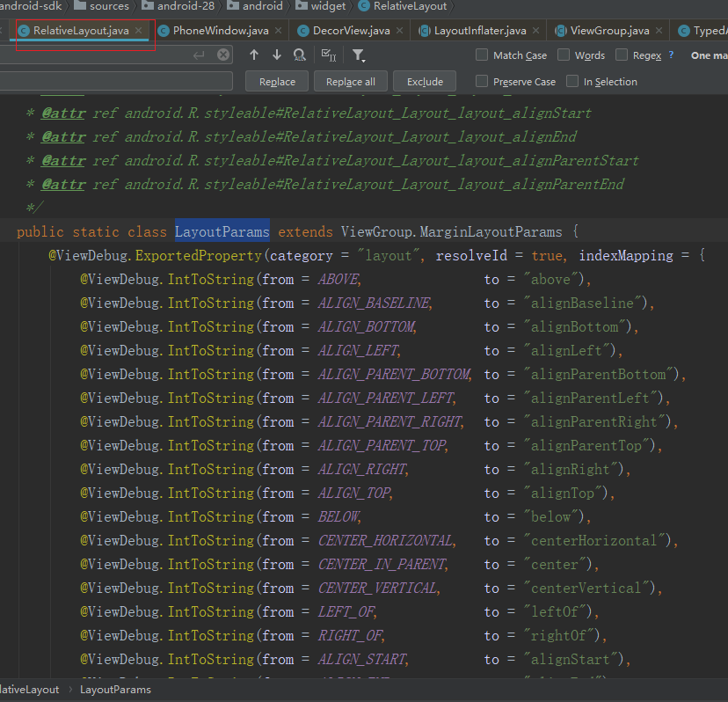Image resolution: width=728 pixels, height=702 pixels.
Task: Click @attr link for layout_alignParentEnd
Action: [63, 184]
